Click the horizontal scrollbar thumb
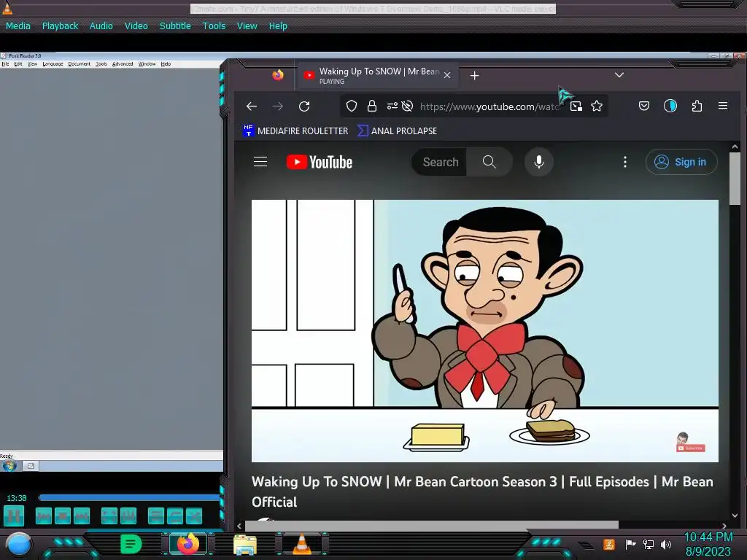Viewport: 747px width, 560px height. [x=432, y=526]
